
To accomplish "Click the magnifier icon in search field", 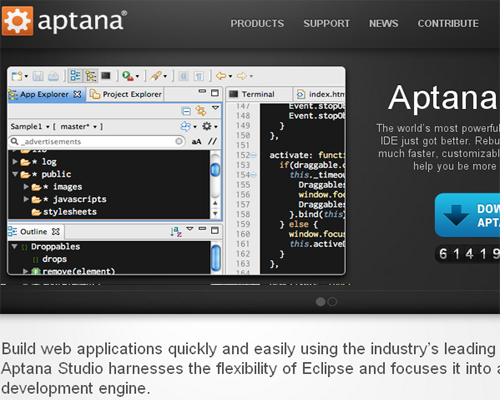I will click(14, 142).
